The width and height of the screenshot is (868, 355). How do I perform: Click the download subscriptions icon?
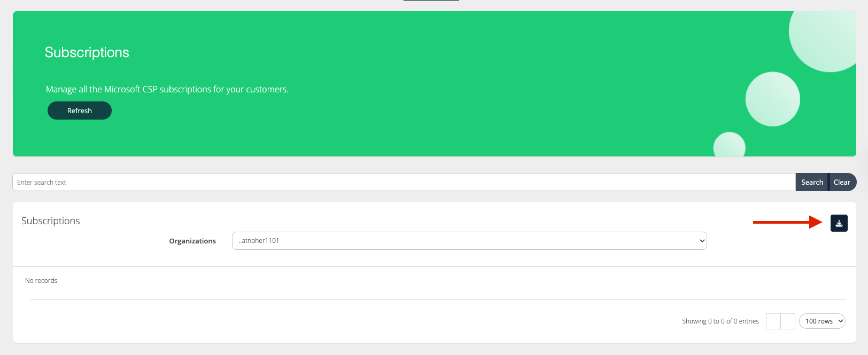839,223
